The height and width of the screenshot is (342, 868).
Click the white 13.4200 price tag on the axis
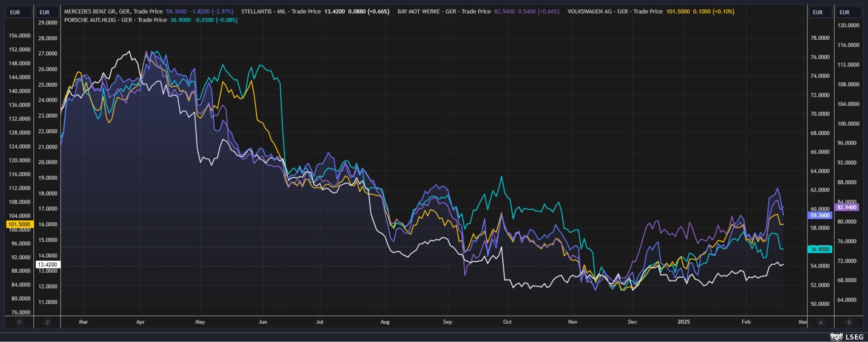[x=47, y=265]
